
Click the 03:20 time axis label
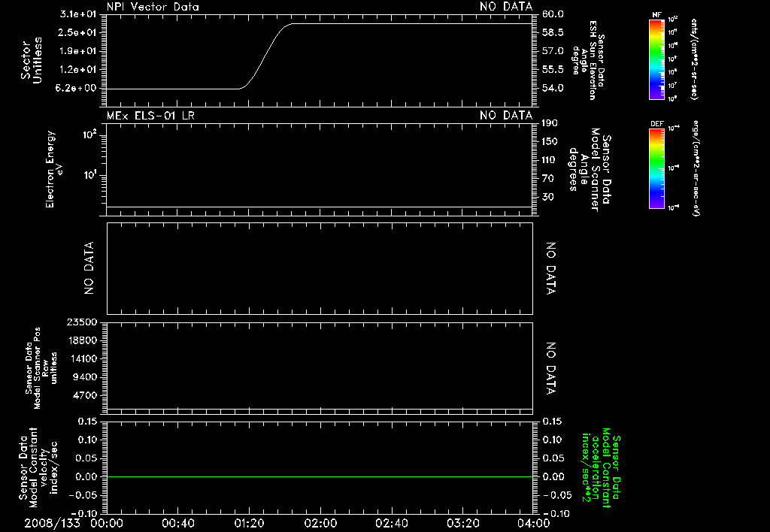463,523
